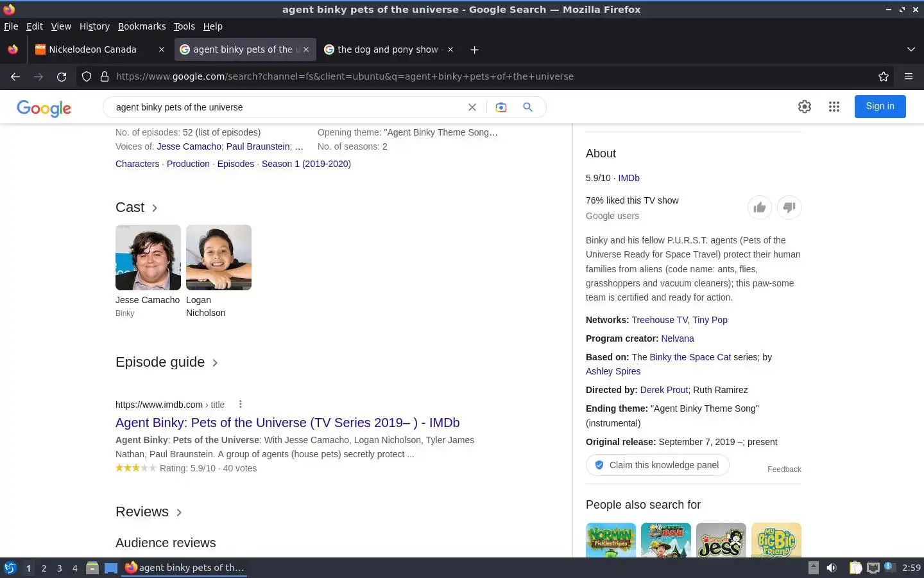Expand the Cast section arrow
Viewport: 924px width, 578px height.
pos(155,208)
